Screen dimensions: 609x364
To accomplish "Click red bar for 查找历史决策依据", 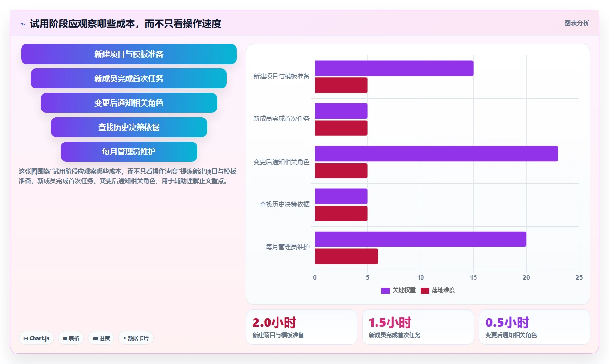I will (x=341, y=214).
